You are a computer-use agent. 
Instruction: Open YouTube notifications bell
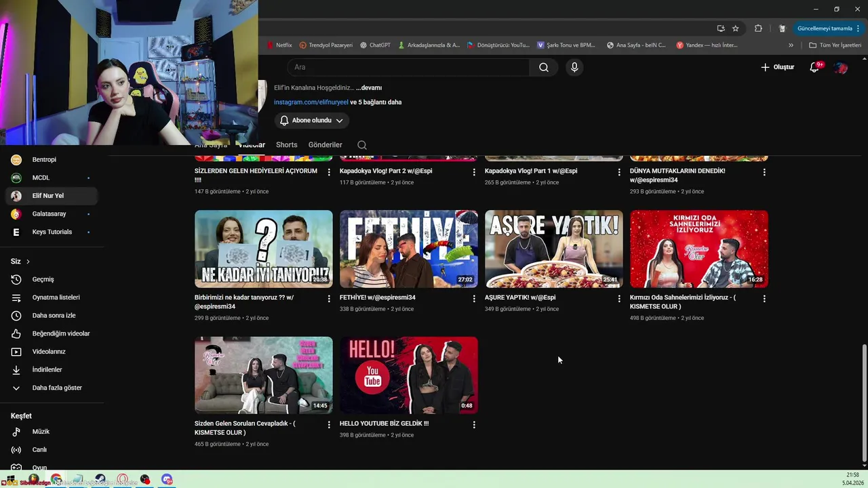[x=815, y=67]
